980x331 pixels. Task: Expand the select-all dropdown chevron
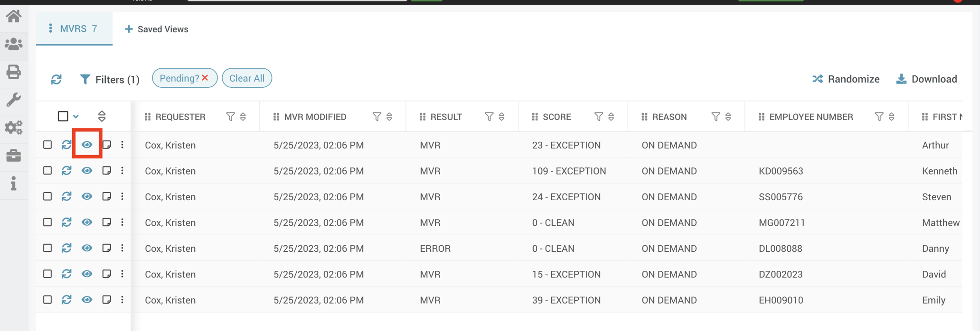click(x=76, y=117)
